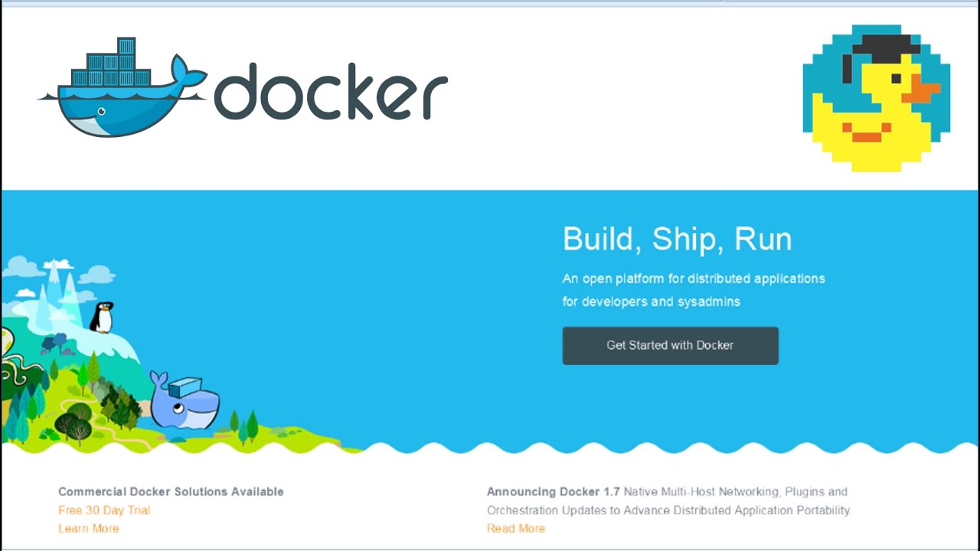Click the pixel duck with graduation cap
This screenshot has height=551, width=980.
click(877, 97)
